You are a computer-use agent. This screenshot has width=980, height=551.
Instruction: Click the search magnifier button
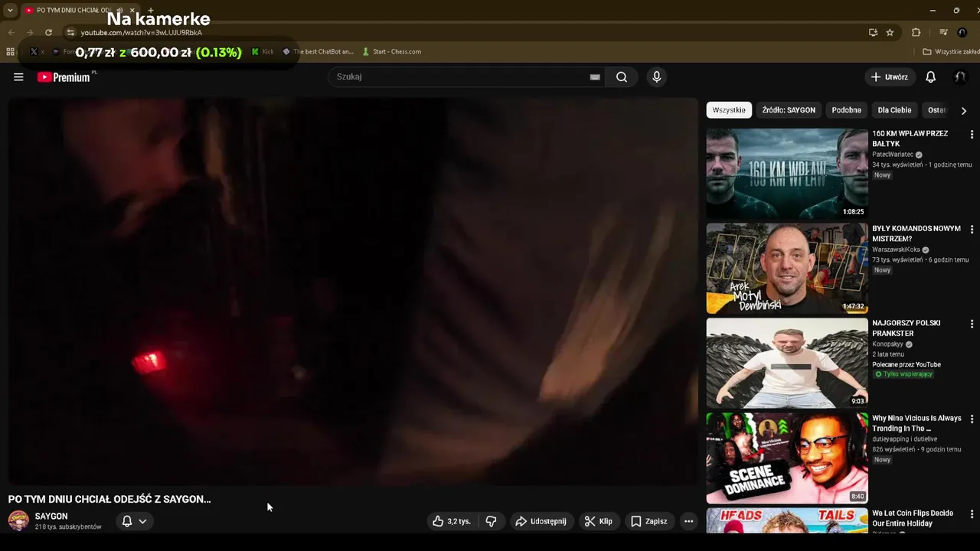(x=622, y=77)
